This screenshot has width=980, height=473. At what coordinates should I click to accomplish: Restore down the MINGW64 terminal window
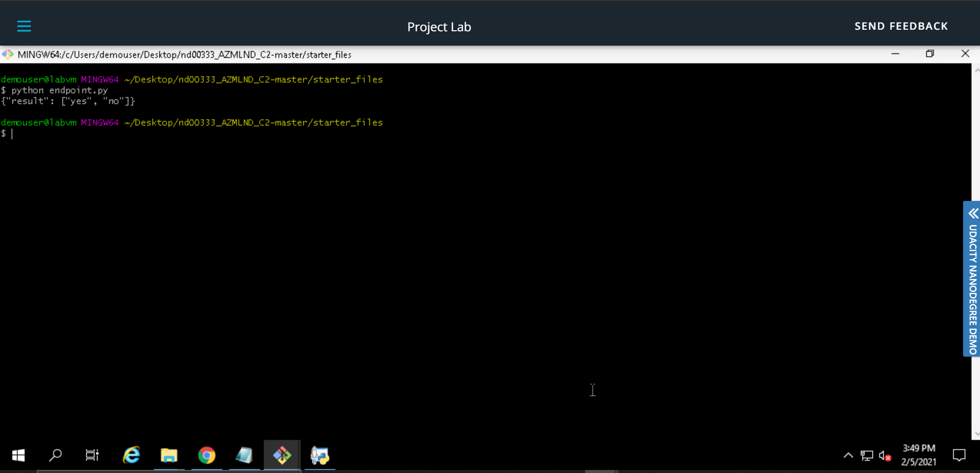coord(930,54)
